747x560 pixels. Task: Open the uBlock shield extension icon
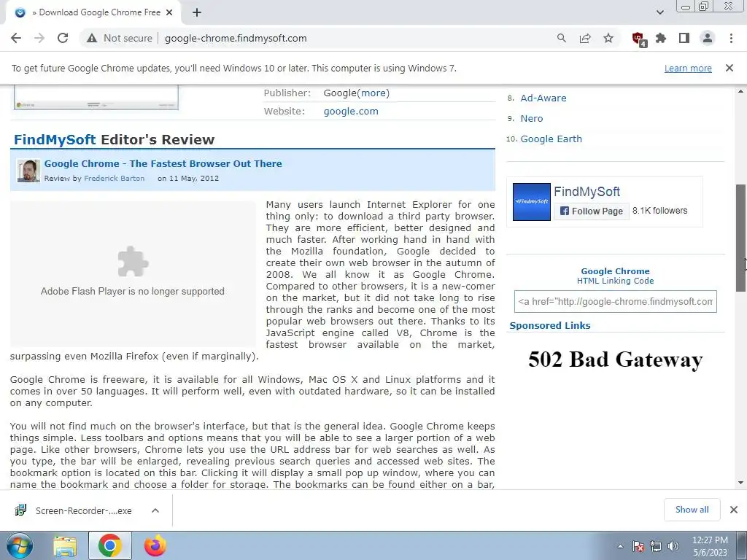(x=638, y=39)
